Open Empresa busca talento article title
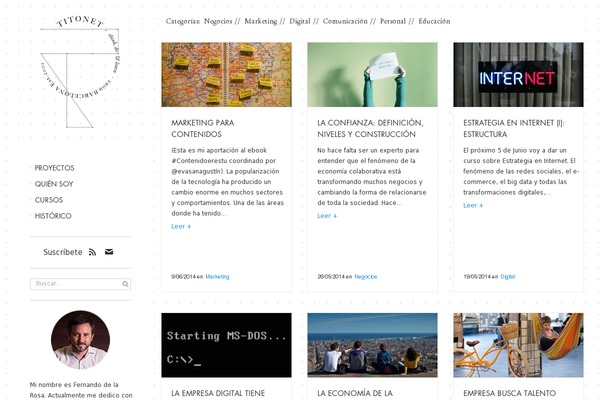 click(509, 393)
